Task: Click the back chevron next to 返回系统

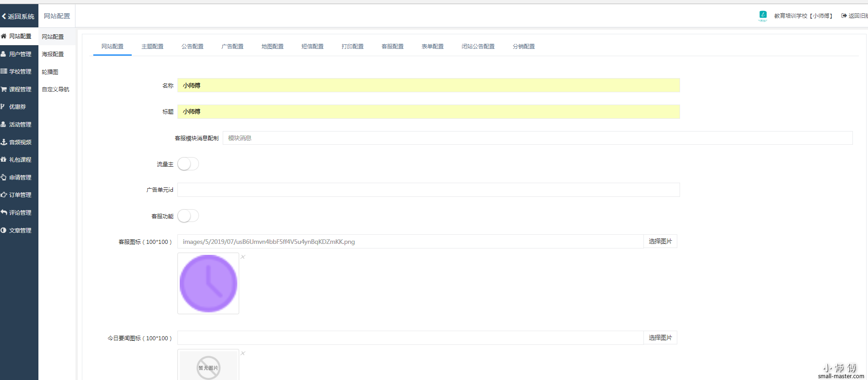Action: coord(4,16)
